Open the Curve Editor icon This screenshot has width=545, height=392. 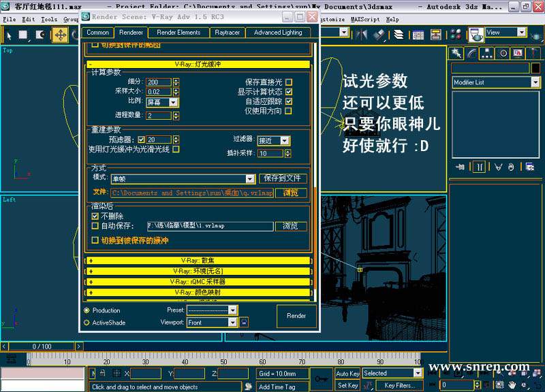tap(418, 35)
